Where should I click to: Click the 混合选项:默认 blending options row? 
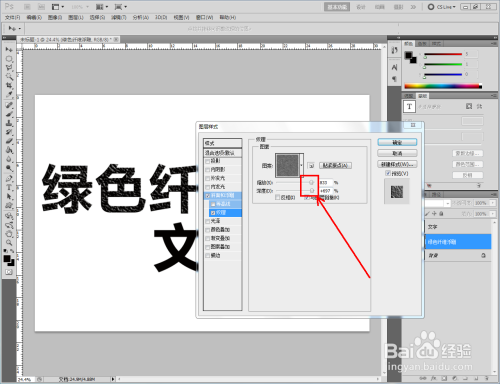223,153
